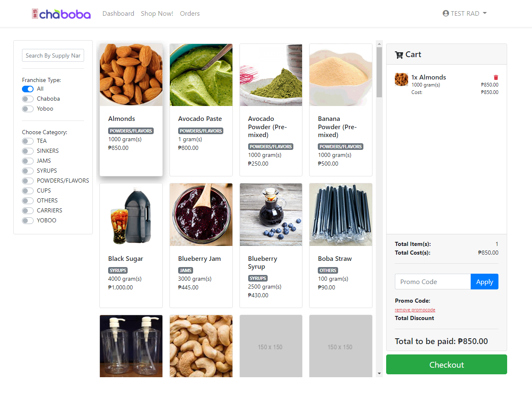
Task: Enable the Chaboba franchise toggle
Action: pos(28,99)
